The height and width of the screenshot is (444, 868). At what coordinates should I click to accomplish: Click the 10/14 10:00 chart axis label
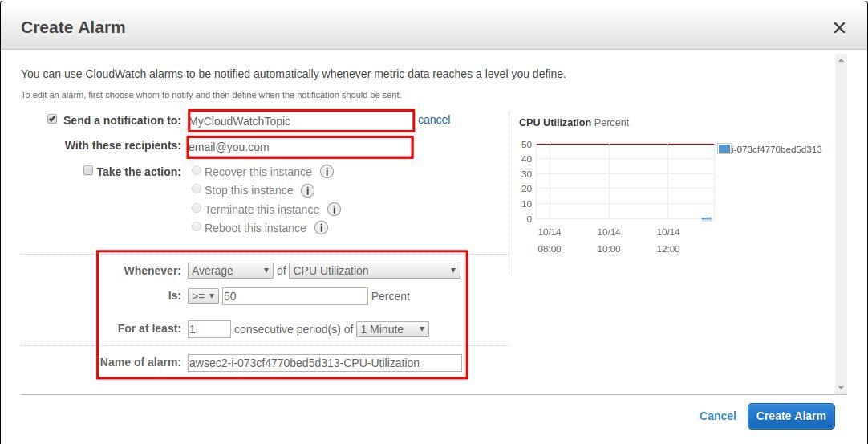click(x=609, y=241)
